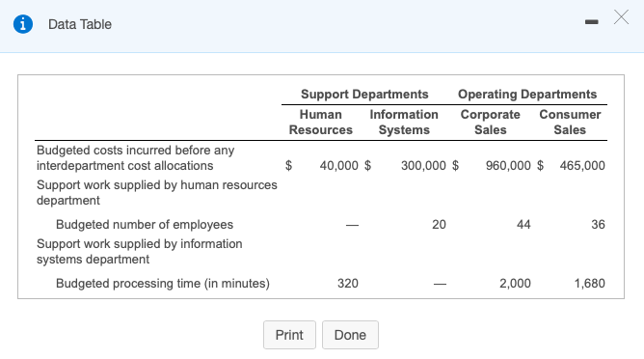Click the 40,000 budgeted cost value

click(338, 166)
